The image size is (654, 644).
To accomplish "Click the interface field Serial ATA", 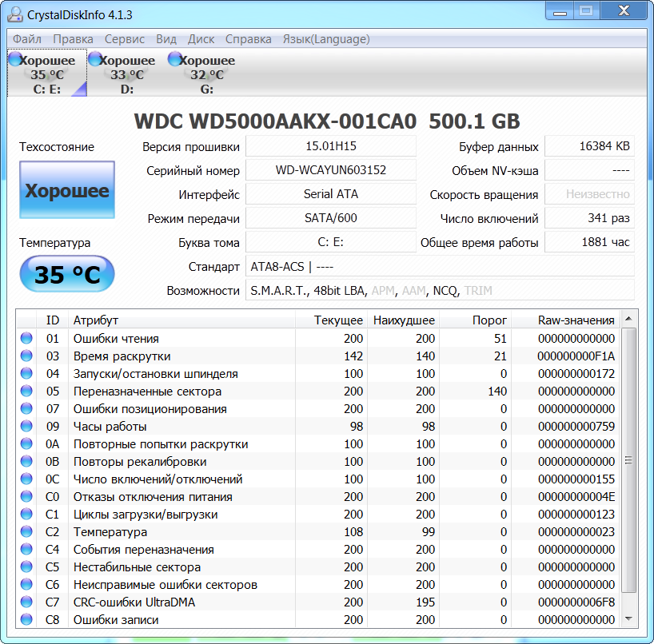I will click(x=331, y=194).
